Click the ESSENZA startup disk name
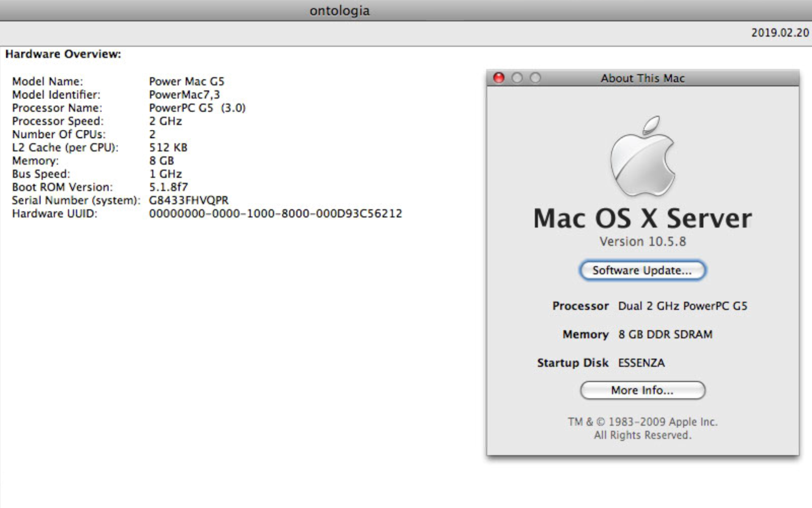This screenshot has height=508, width=812. pos(641,363)
